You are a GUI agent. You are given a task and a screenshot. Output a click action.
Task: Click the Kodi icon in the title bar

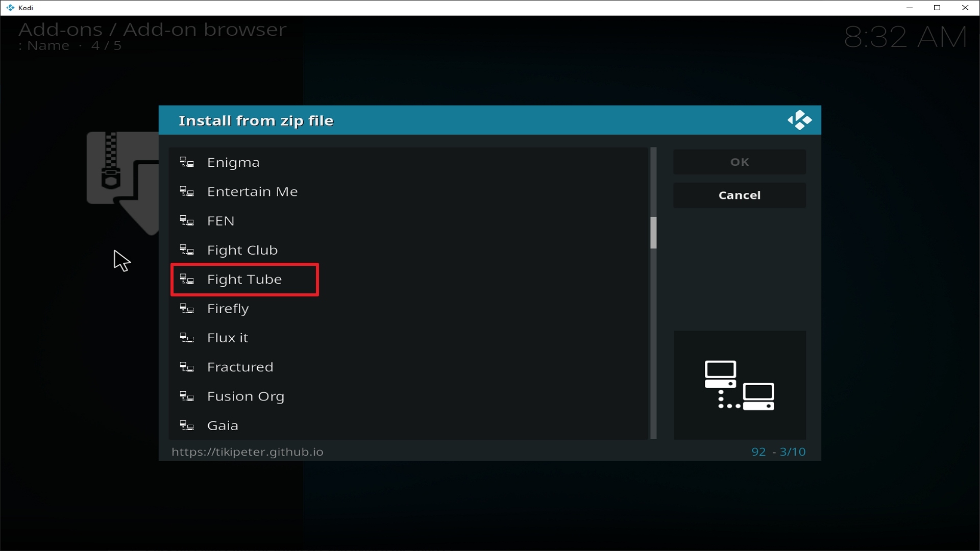10,8
